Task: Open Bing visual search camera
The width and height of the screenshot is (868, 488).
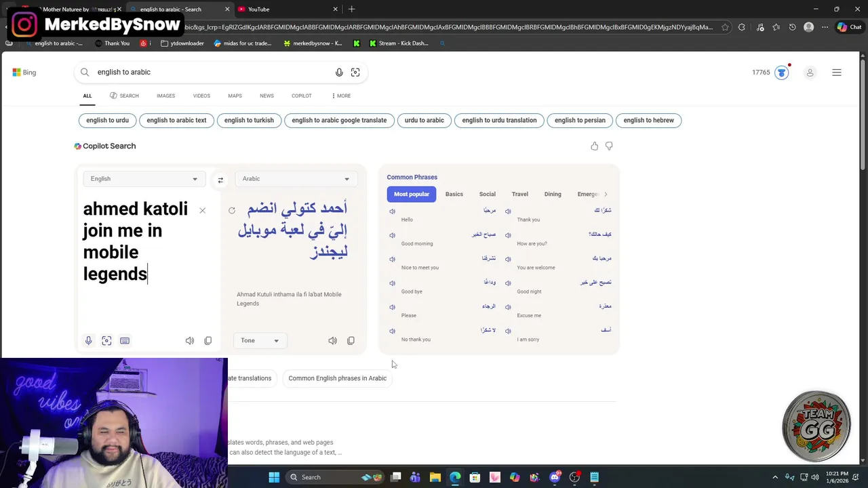Action: pyautogui.click(x=355, y=72)
